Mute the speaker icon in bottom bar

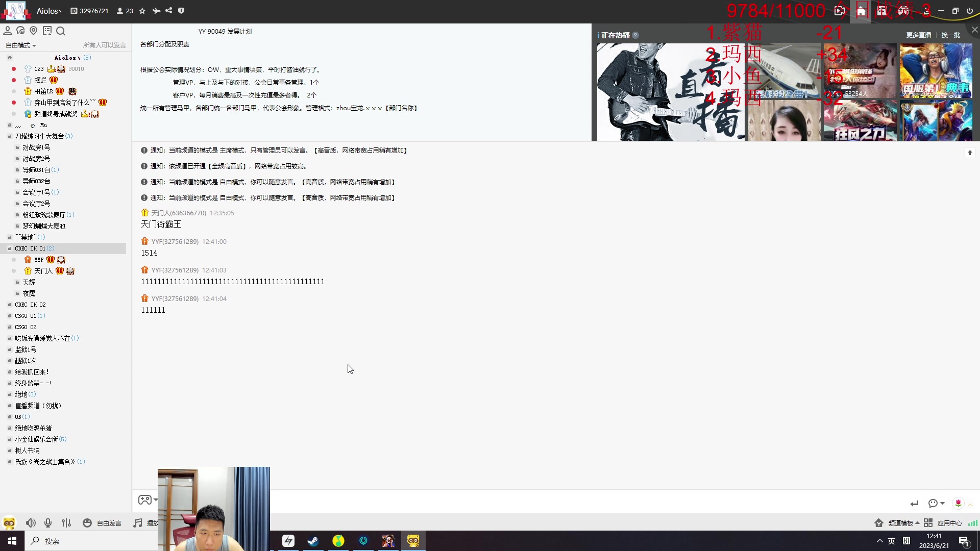click(x=31, y=523)
